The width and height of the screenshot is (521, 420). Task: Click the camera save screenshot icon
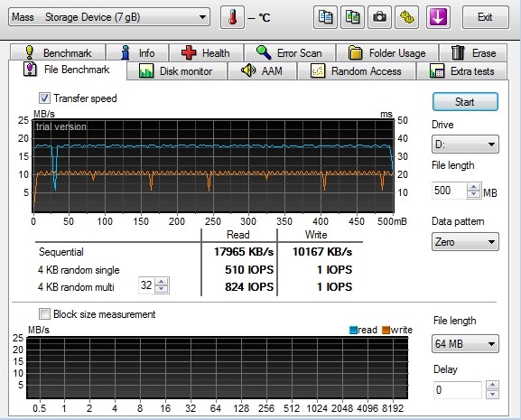point(380,17)
